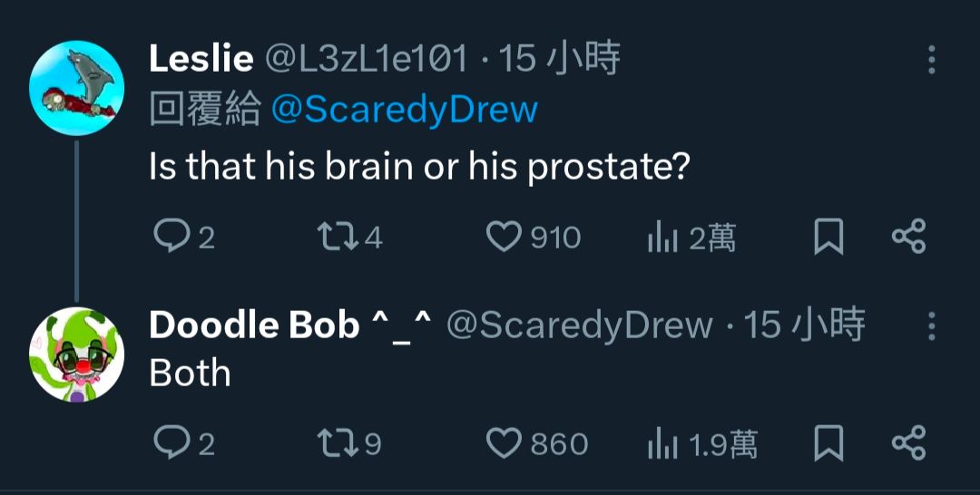The width and height of the screenshot is (980, 495).
Task: Open Doodle Bob's clown avatar
Action: [x=76, y=354]
